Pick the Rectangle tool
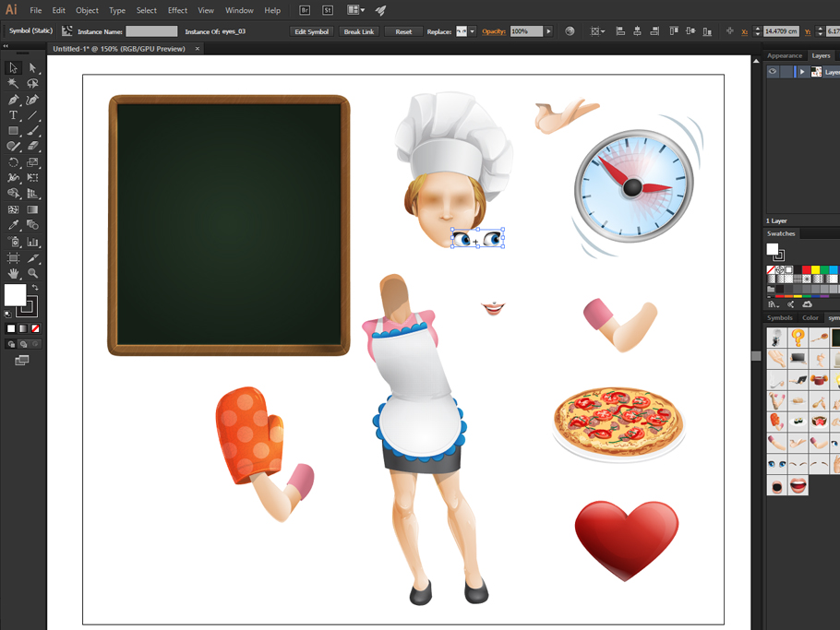 coord(13,131)
